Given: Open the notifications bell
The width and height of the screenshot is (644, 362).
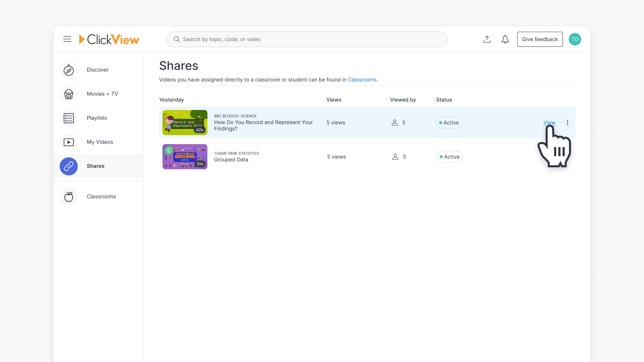Looking at the screenshot, I should (x=505, y=39).
